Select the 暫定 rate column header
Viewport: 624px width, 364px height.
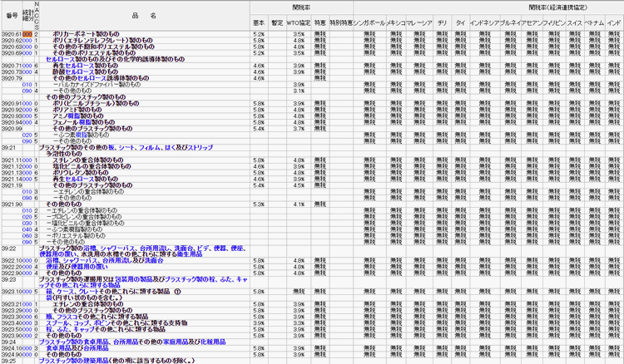[277, 23]
